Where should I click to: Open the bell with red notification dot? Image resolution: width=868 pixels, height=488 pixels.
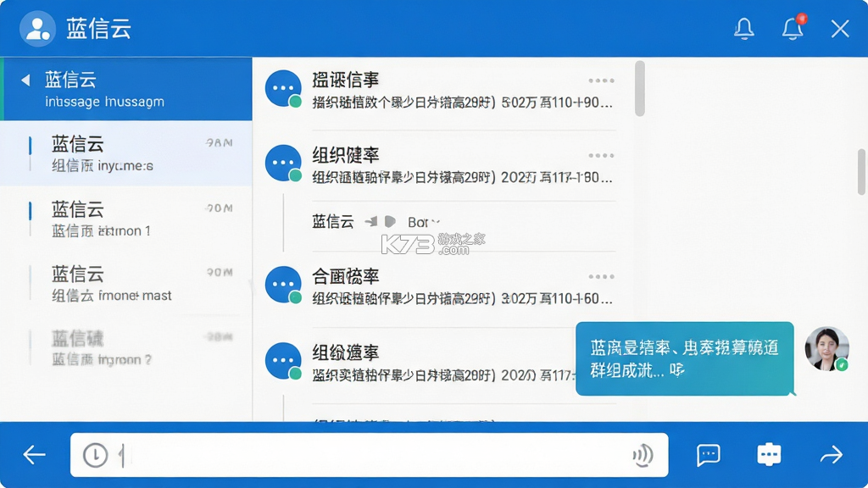pyautogui.click(x=793, y=28)
